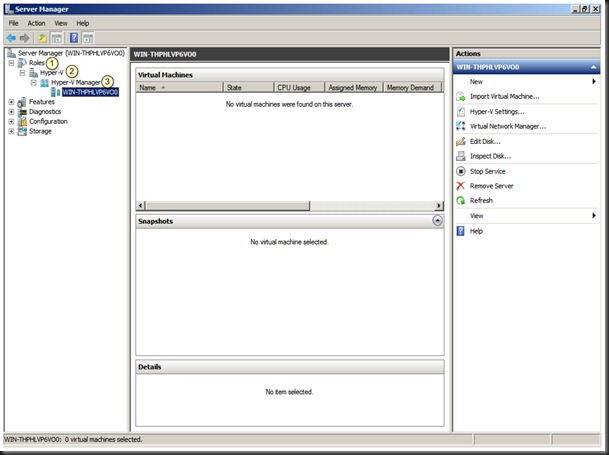The width and height of the screenshot is (609, 455).
Task: Click the horizontal scrollbar thumb in Virtual Machines
Action: (228, 206)
